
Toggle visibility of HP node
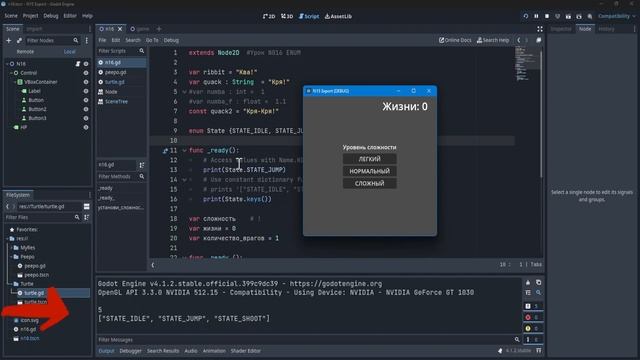(x=86, y=127)
